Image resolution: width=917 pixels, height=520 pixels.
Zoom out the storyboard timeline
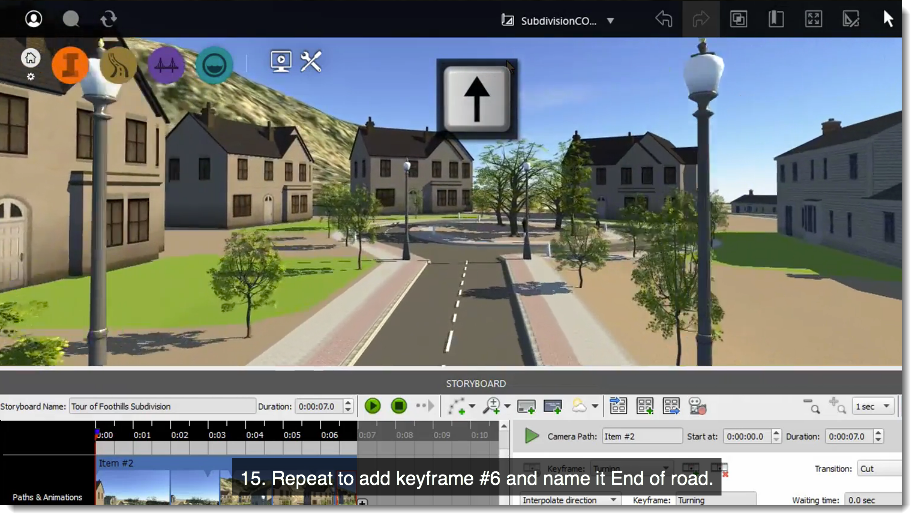tap(812, 406)
